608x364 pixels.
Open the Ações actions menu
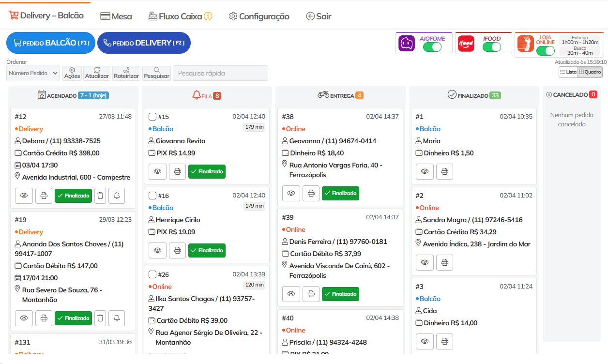[72, 73]
